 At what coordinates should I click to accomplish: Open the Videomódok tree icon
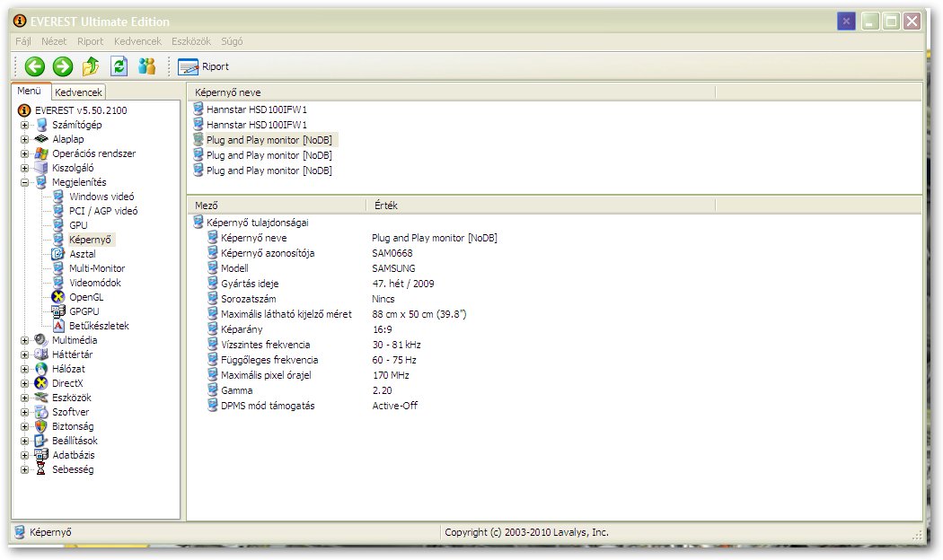coord(58,283)
